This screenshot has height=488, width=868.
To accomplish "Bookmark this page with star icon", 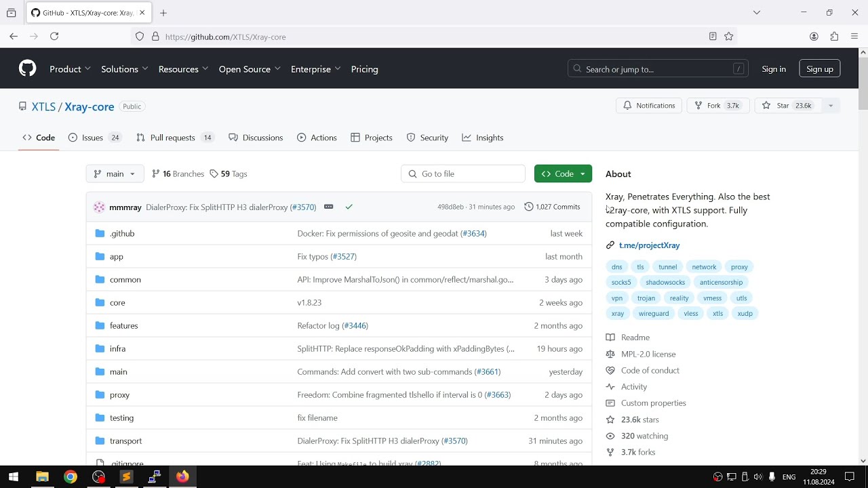I will (x=729, y=37).
